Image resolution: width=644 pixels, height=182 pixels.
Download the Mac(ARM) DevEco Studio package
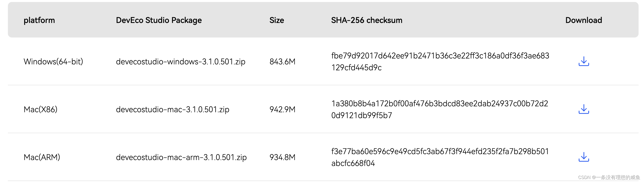(x=583, y=157)
